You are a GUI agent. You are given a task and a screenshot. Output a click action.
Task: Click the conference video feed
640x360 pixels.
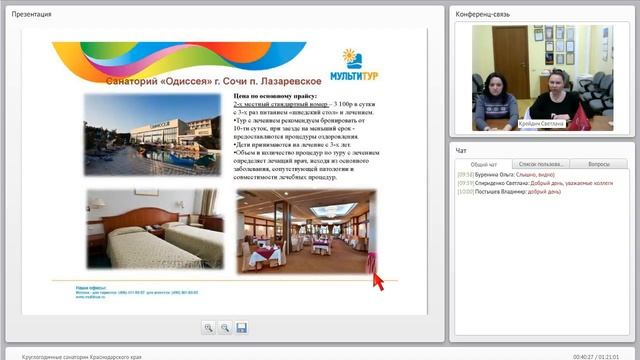tap(542, 78)
